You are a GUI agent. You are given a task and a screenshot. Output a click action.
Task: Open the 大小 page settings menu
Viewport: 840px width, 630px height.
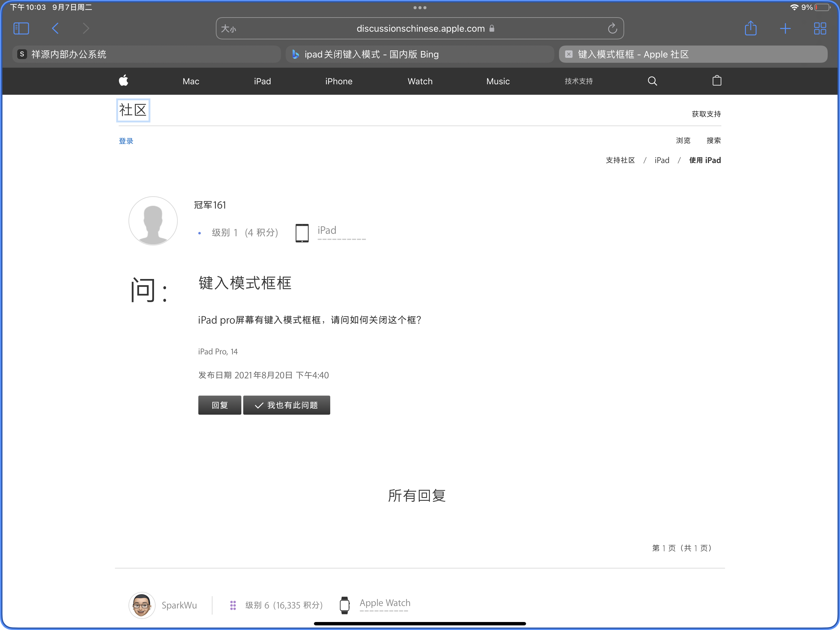(x=229, y=29)
